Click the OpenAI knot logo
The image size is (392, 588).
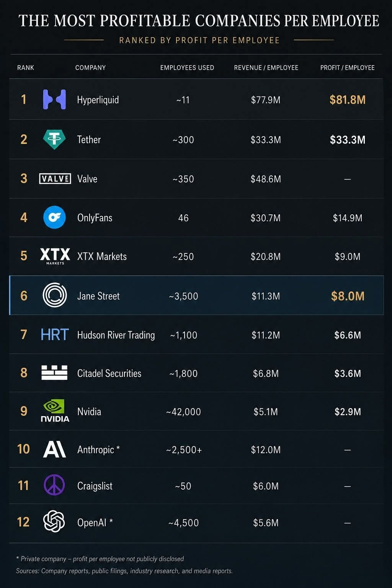(x=54, y=521)
